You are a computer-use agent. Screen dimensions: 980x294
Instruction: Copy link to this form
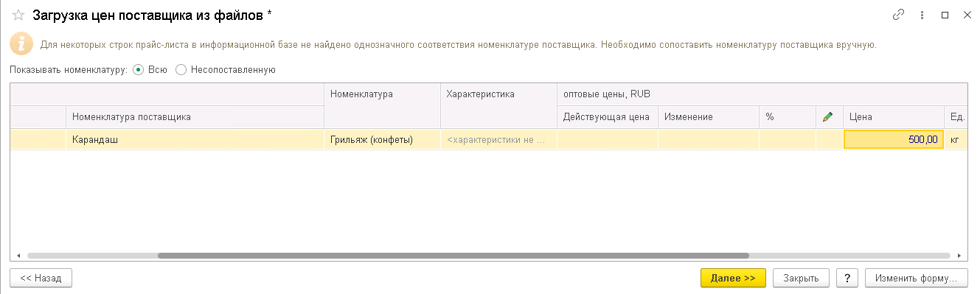click(x=898, y=15)
